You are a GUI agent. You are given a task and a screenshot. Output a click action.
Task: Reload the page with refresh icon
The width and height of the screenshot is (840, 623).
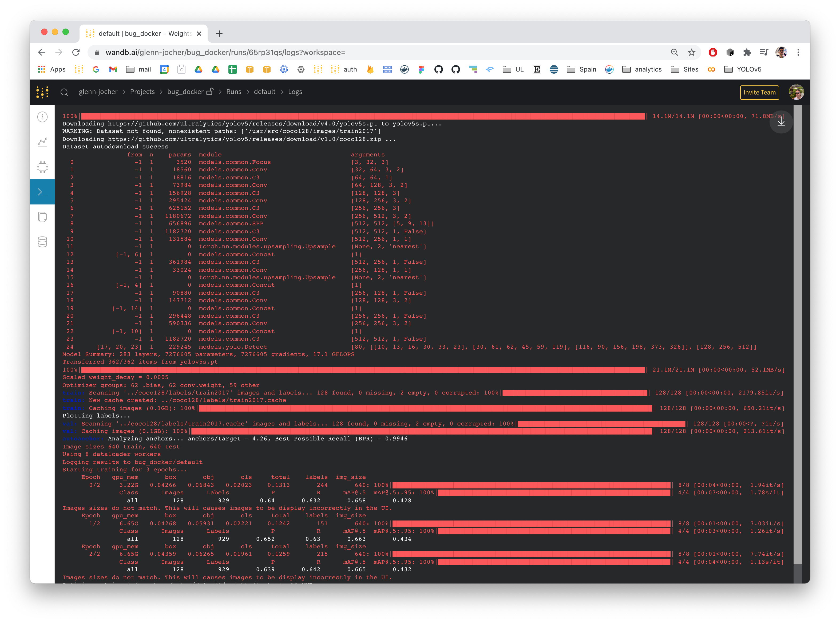coord(76,52)
